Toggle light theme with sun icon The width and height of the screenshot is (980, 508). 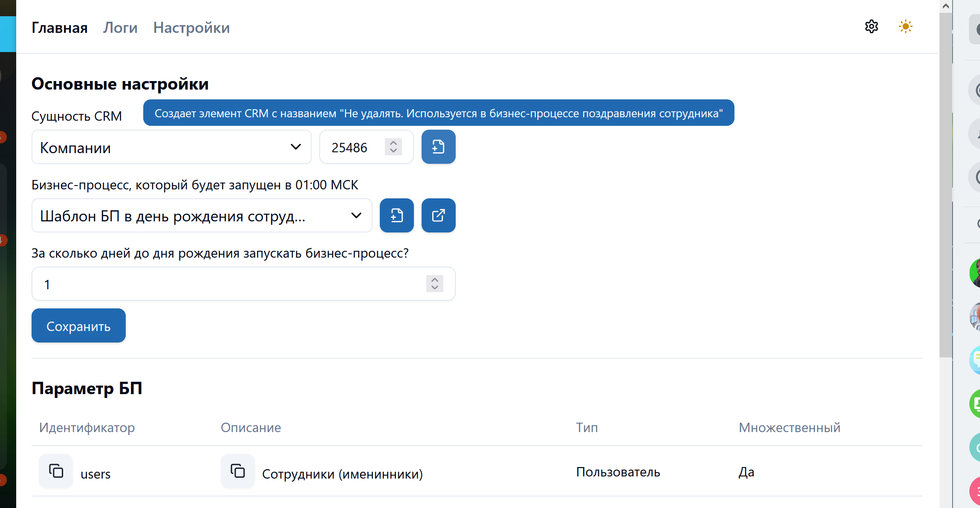tap(905, 27)
